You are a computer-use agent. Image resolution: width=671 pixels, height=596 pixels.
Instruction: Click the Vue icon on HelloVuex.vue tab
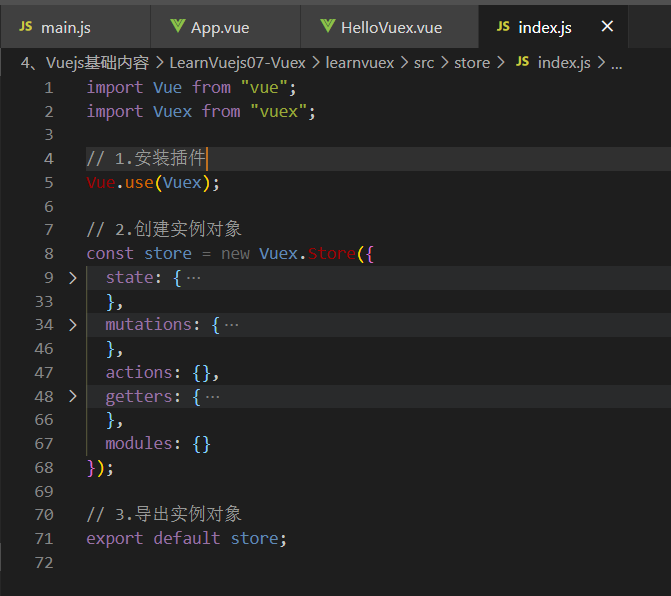pyautogui.click(x=327, y=27)
